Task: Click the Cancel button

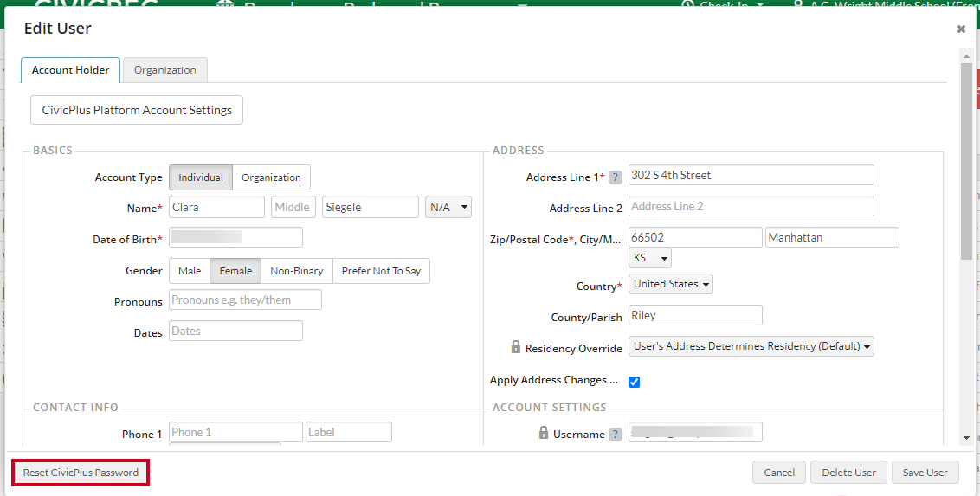Action: 779,473
